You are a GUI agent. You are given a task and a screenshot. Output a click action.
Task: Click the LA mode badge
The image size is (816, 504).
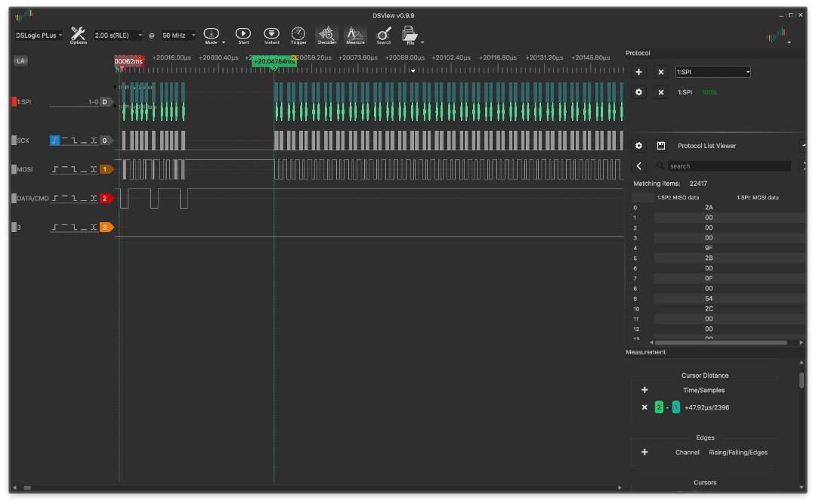(20, 61)
